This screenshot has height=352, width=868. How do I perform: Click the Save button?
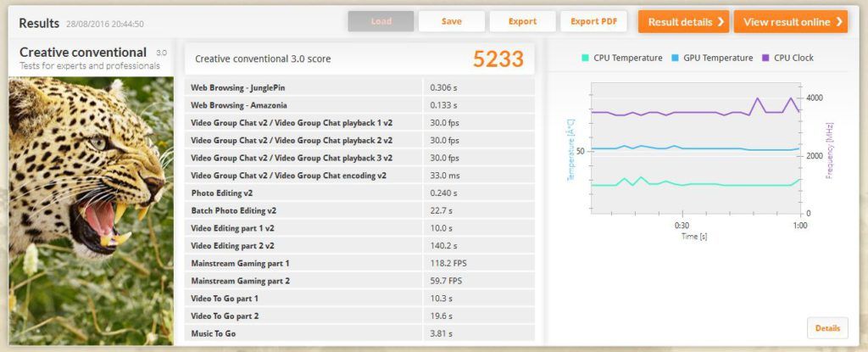pos(452,21)
